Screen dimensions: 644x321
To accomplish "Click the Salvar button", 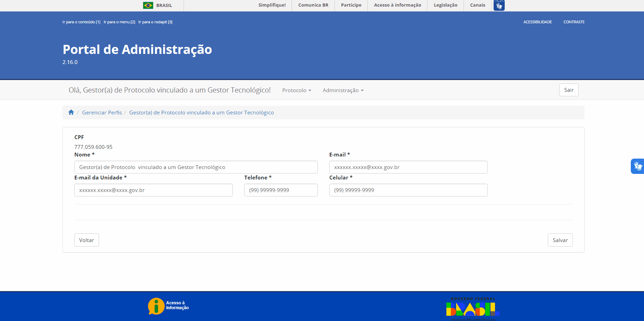I will (x=560, y=240).
